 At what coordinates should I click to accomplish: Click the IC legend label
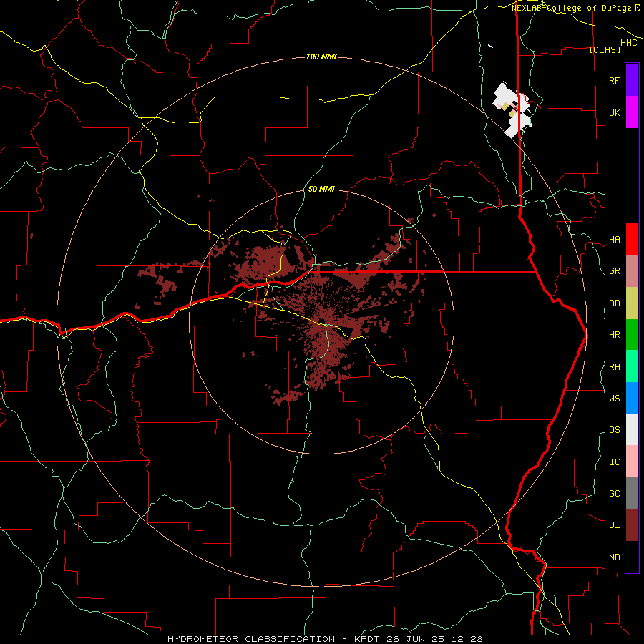(x=614, y=462)
